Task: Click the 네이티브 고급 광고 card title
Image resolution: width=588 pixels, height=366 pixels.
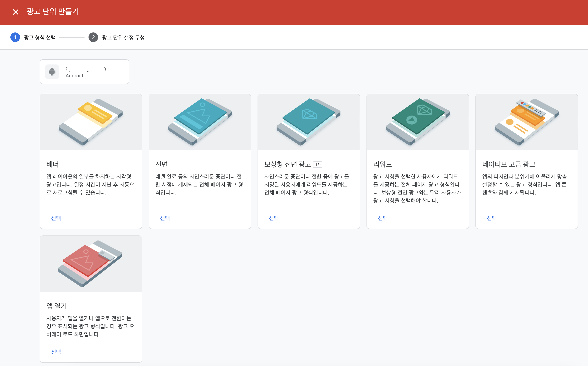Action: (509, 164)
